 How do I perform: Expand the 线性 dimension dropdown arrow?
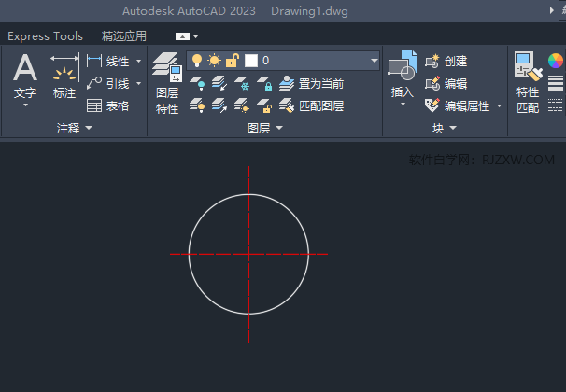tap(138, 61)
